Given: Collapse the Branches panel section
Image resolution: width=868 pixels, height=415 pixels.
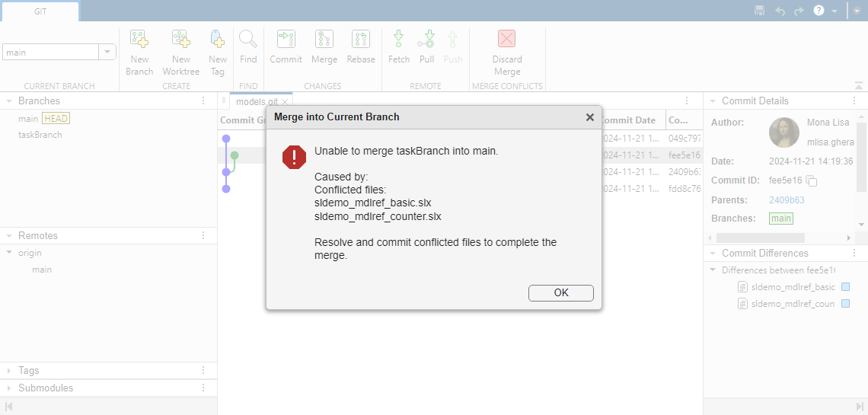Looking at the screenshot, I should click(9, 101).
